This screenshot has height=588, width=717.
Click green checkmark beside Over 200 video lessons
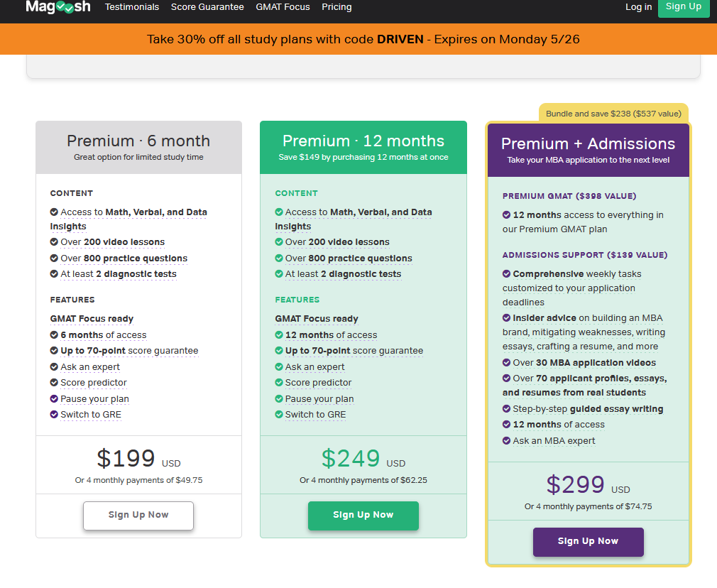pos(279,242)
